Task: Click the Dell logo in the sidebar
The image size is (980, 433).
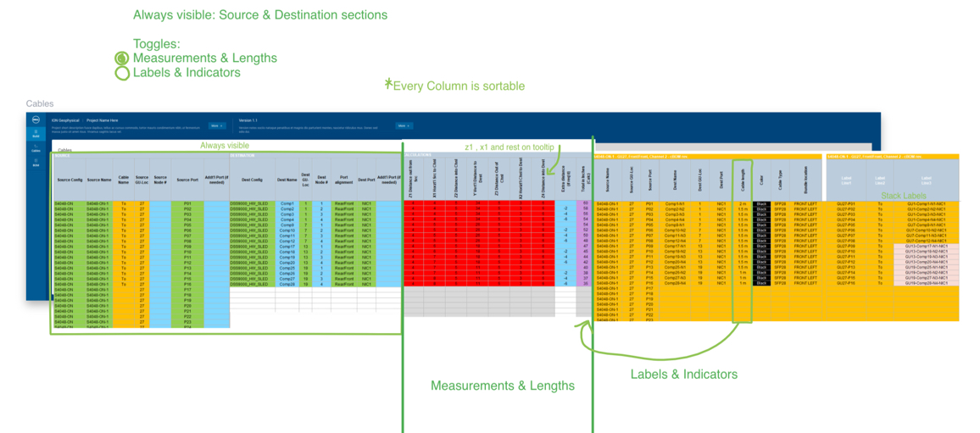Action: click(x=36, y=120)
